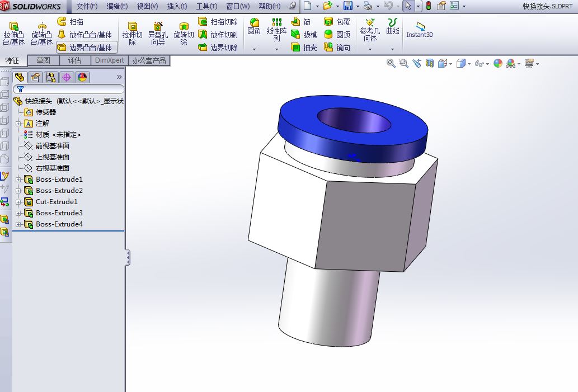Click the feature tree filter field
The width and height of the screenshot is (578, 392).
(69, 89)
